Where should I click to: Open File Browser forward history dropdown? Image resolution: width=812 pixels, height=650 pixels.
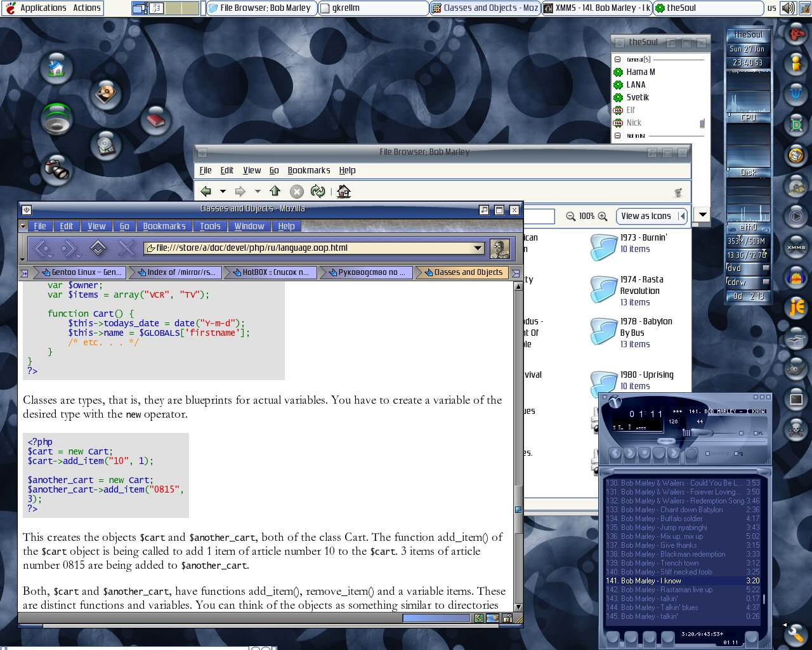(x=258, y=191)
